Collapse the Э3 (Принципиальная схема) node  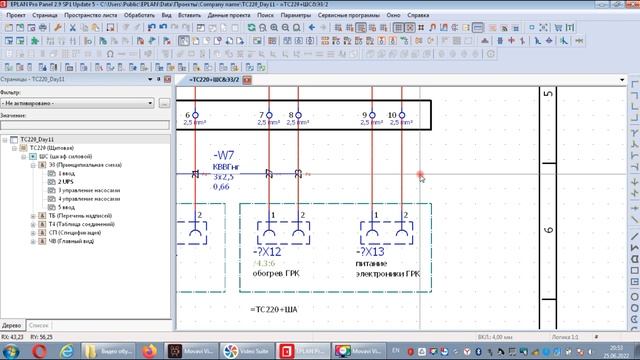[33, 165]
